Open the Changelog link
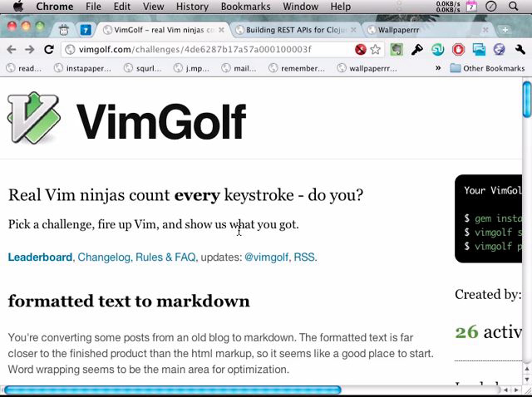This screenshot has width=532, height=397. pyautogui.click(x=104, y=257)
